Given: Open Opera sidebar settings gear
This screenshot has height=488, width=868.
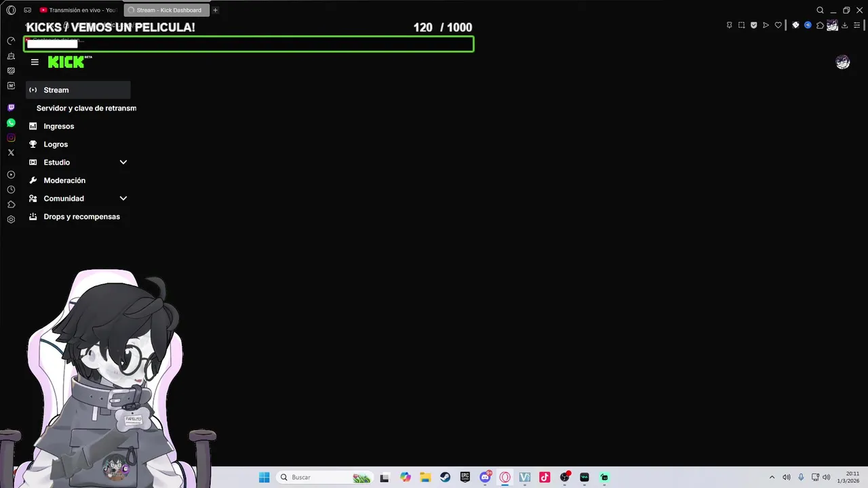Looking at the screenshot, I should click(11, 220).
